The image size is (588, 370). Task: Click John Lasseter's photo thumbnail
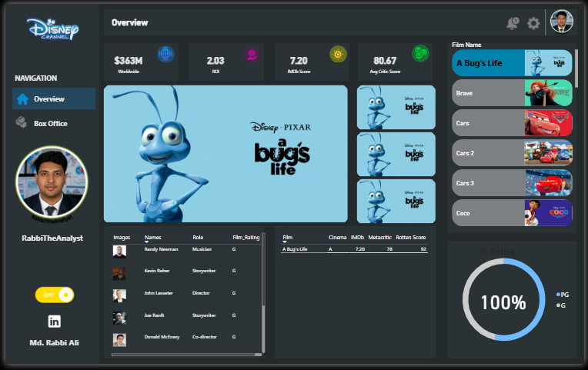click(119, 296)
